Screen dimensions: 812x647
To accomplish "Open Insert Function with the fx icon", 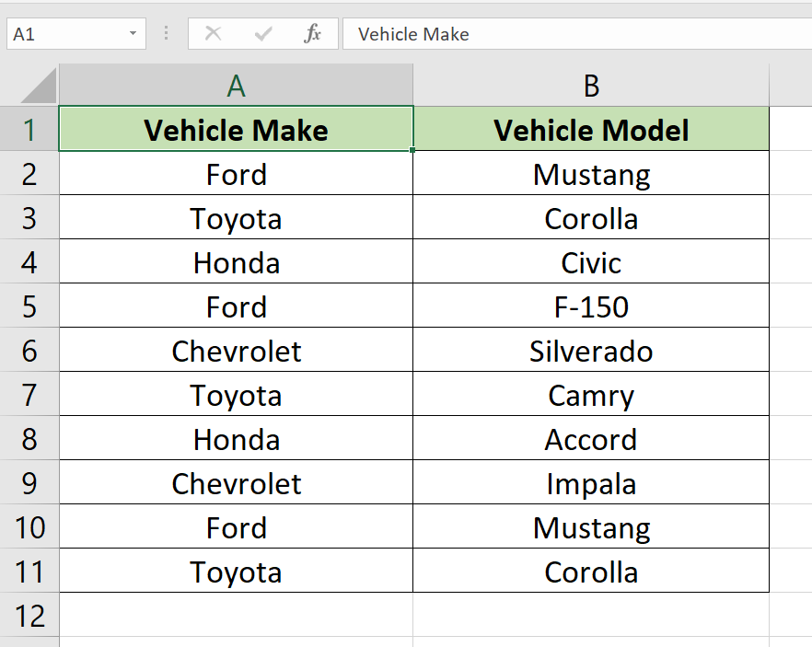I will click(312, 34).
